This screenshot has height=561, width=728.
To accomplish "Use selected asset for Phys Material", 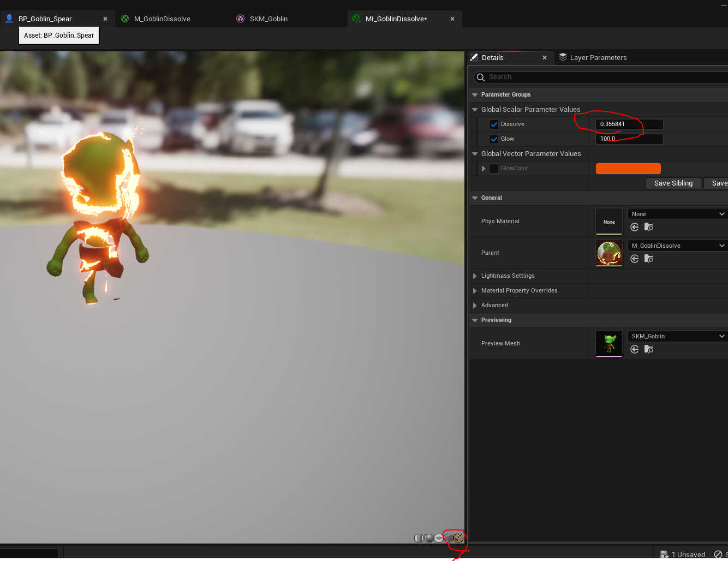I will click(635, 227).
